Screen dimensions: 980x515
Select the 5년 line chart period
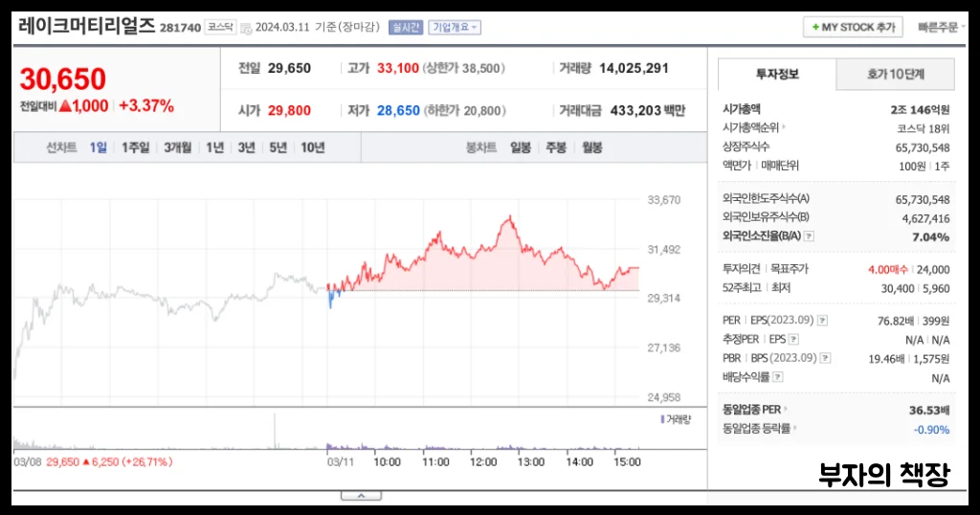click(278, 147)
